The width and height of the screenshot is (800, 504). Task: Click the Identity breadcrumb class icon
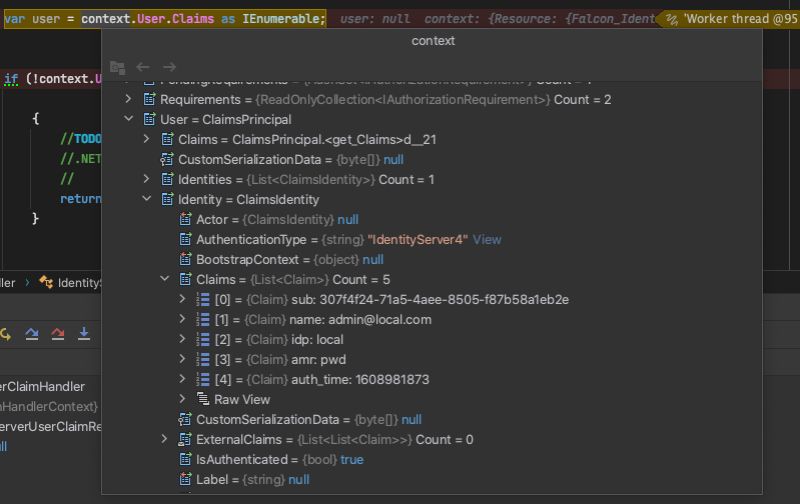(x=46, y=282)
